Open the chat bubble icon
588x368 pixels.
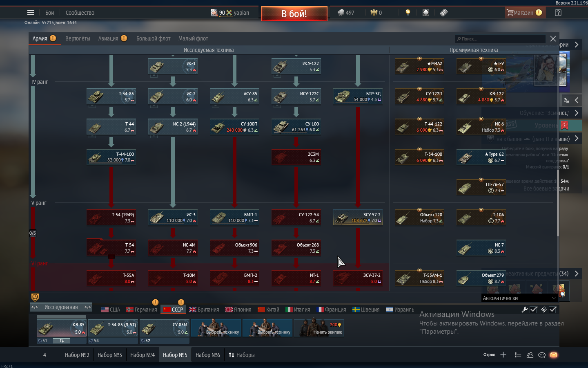point(542,355)
